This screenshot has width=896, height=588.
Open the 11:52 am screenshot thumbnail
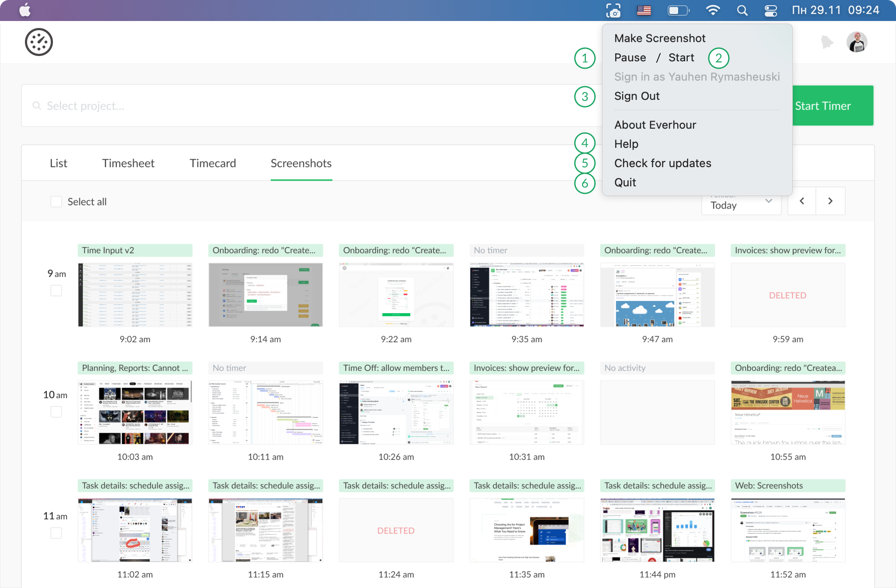[788, 530]
